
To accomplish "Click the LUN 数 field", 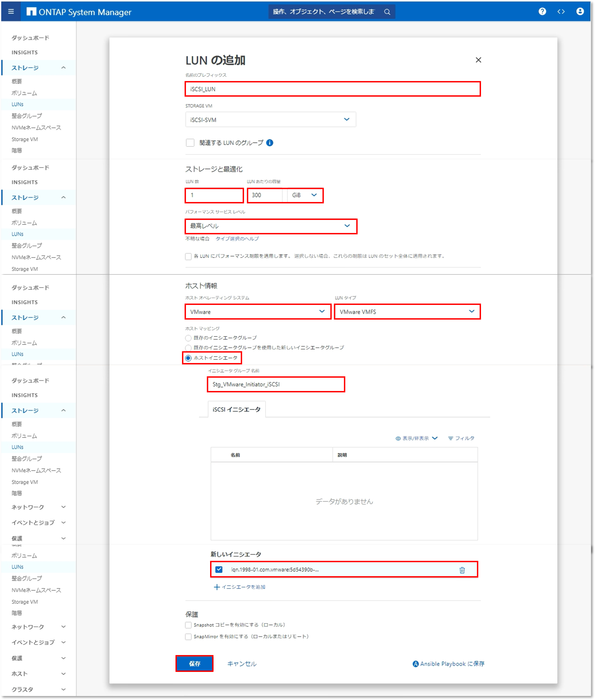I will pos(214,195).
